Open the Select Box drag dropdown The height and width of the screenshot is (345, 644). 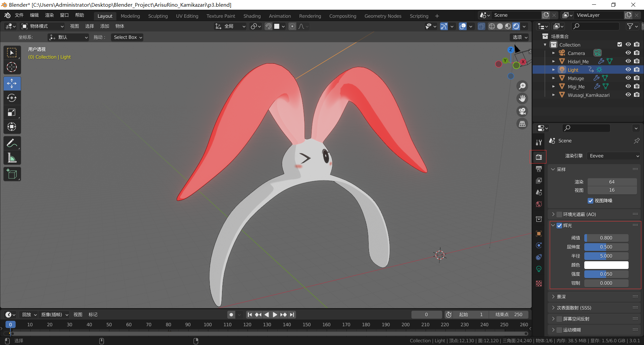point(127,37)
